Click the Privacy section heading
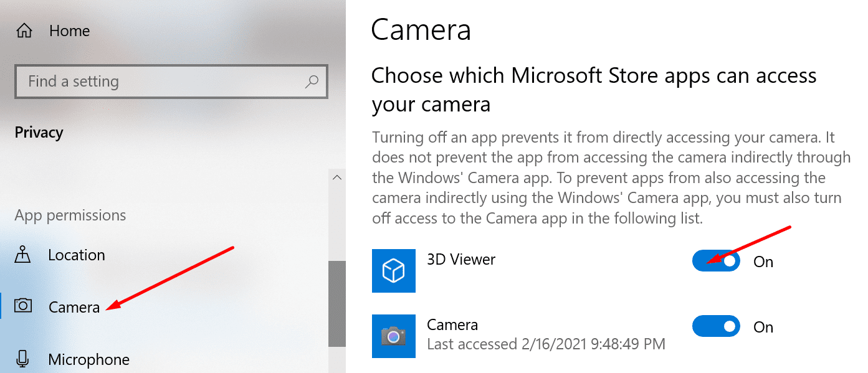 point(39,133)
